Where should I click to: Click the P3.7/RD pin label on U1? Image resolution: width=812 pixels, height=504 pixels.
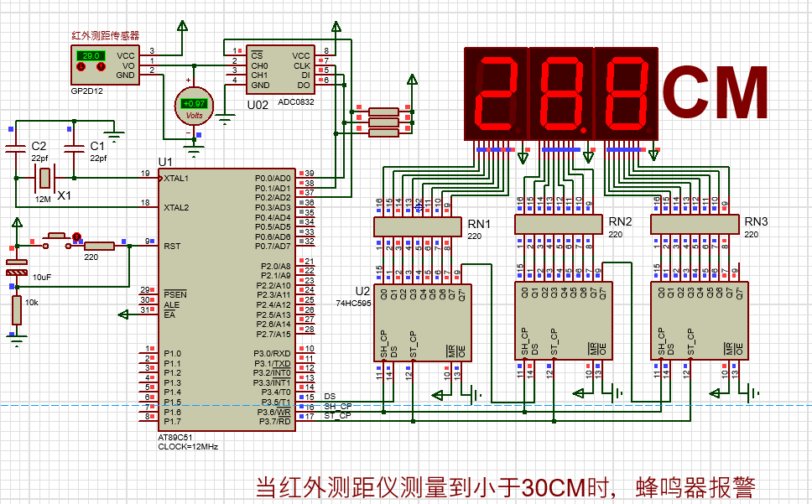(275, 421)
